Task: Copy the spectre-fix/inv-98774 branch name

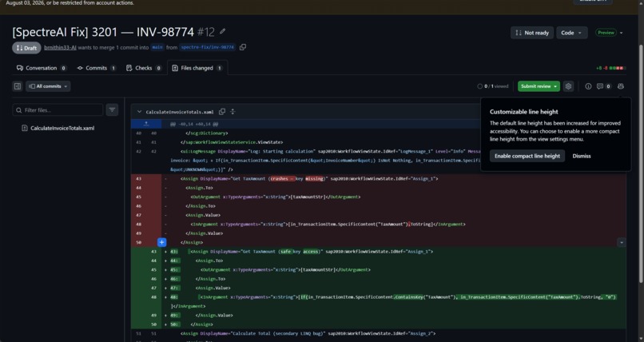Action: coord(243,47)
